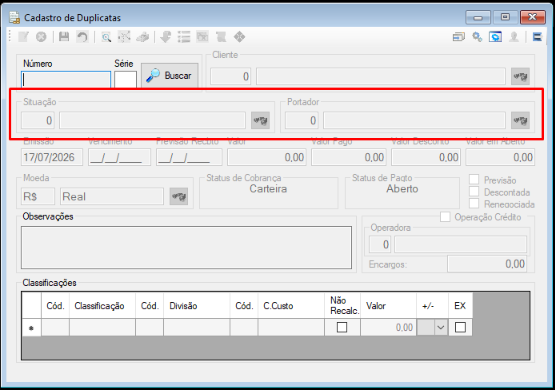Click the floppy disk save icon
This screenshot has height=390, width=555.
pyautogui.click(x=64, y=37)
